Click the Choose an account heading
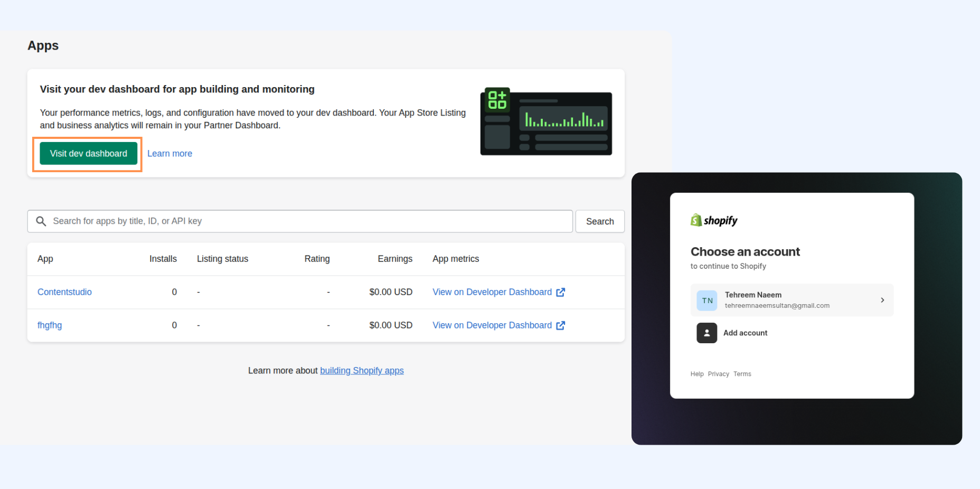The width and height of the screenshot is (980, 489). click(745, 252)
